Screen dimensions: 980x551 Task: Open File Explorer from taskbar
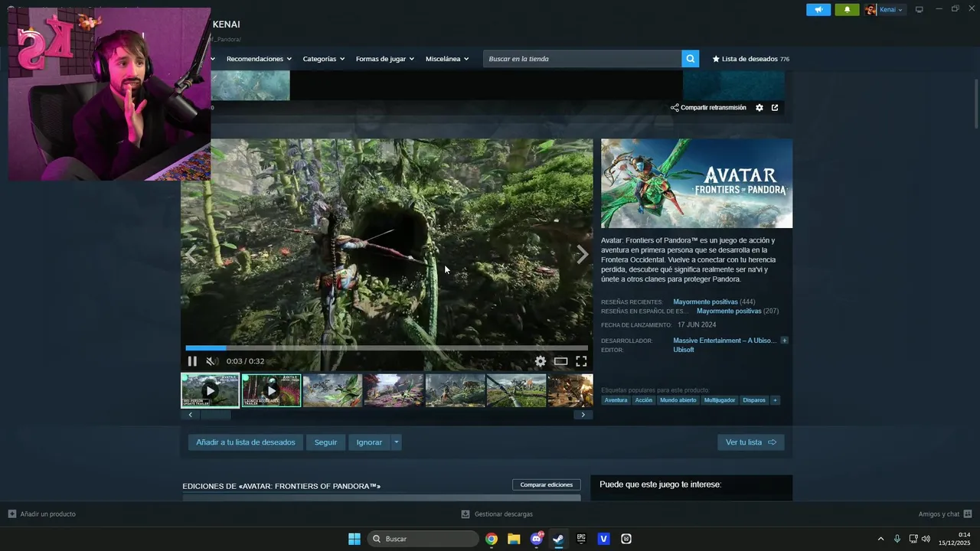pos(514,539)
